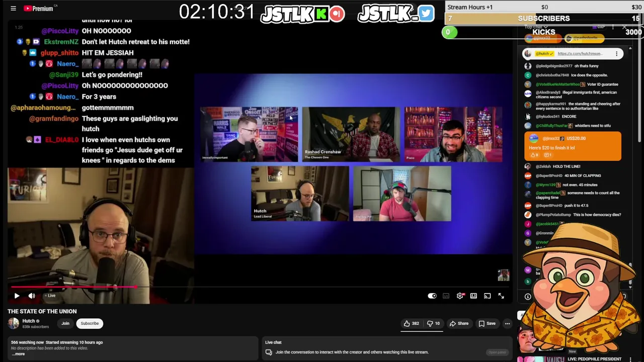
Task: Open the Hutch channel name link
Action: pyautogui.click(x=29, y=321)
